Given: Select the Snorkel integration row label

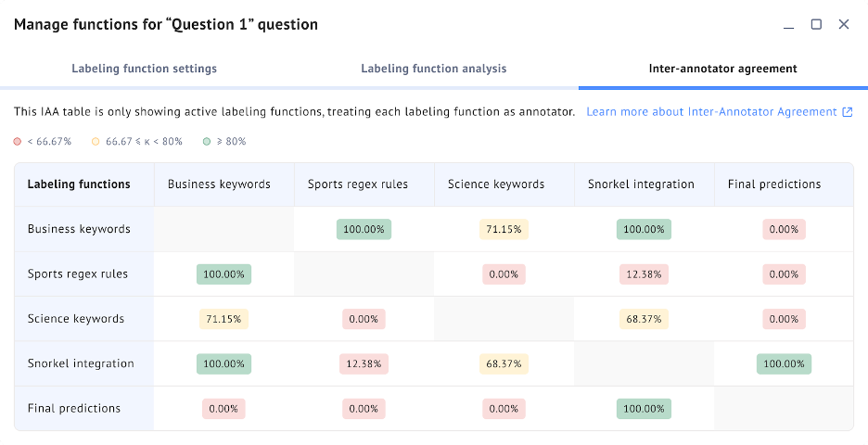Looking at the screenshot, I should (81, 363).
